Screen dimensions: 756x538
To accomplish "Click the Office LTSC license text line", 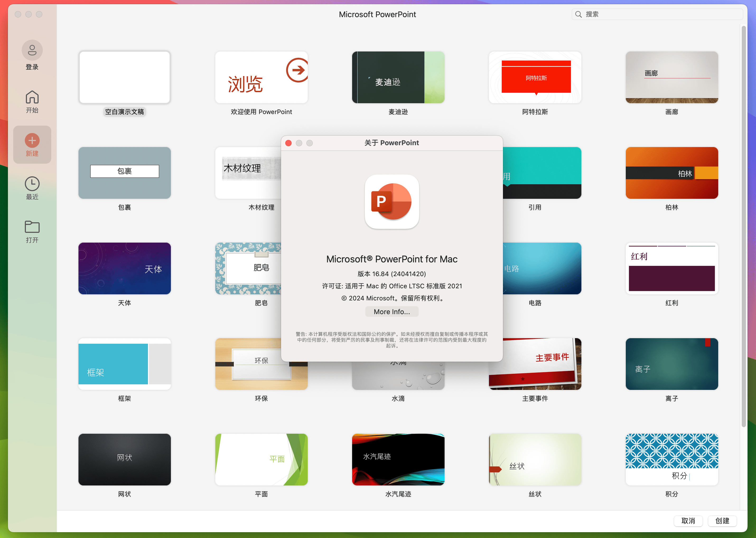I will coord(392,286).
